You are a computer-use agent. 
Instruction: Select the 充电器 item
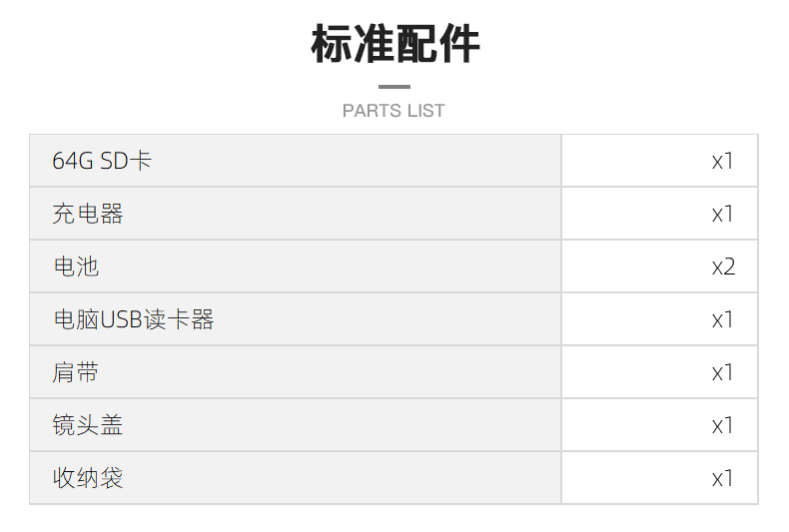88,214
